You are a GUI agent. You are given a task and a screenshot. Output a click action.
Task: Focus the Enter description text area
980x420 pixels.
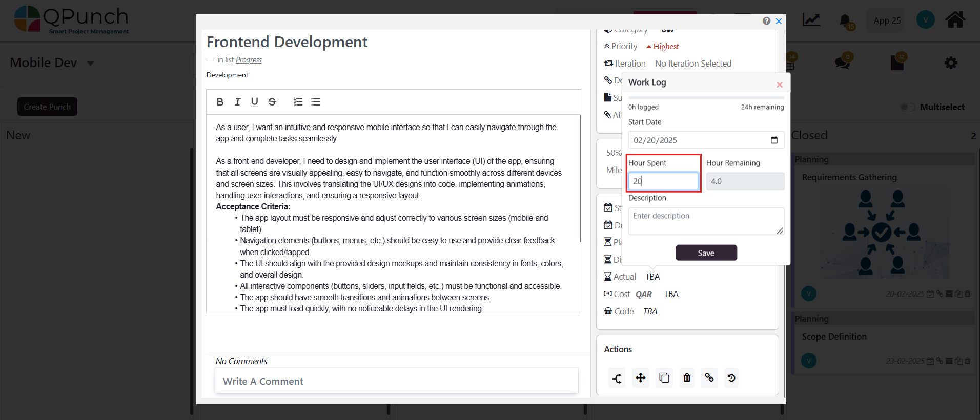tap(706, 221)
